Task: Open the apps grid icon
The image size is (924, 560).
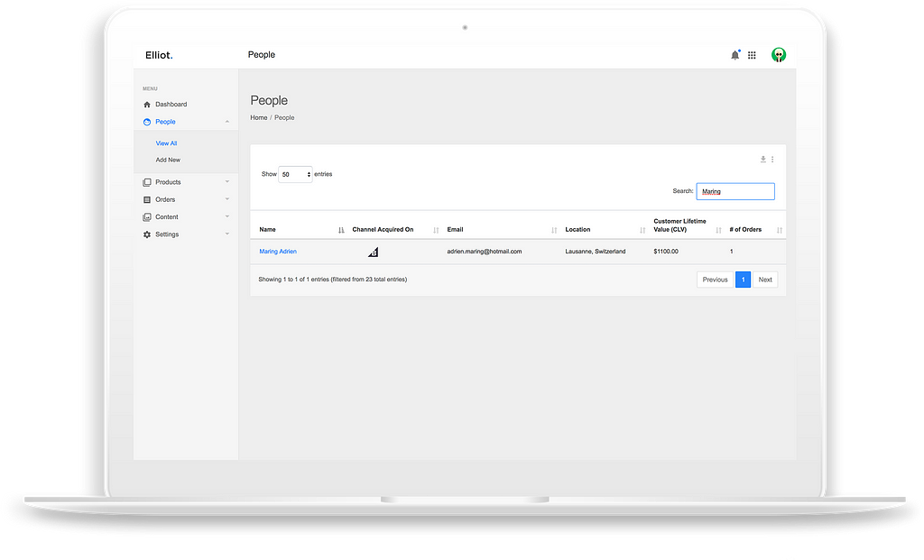Action: point(752,55)
